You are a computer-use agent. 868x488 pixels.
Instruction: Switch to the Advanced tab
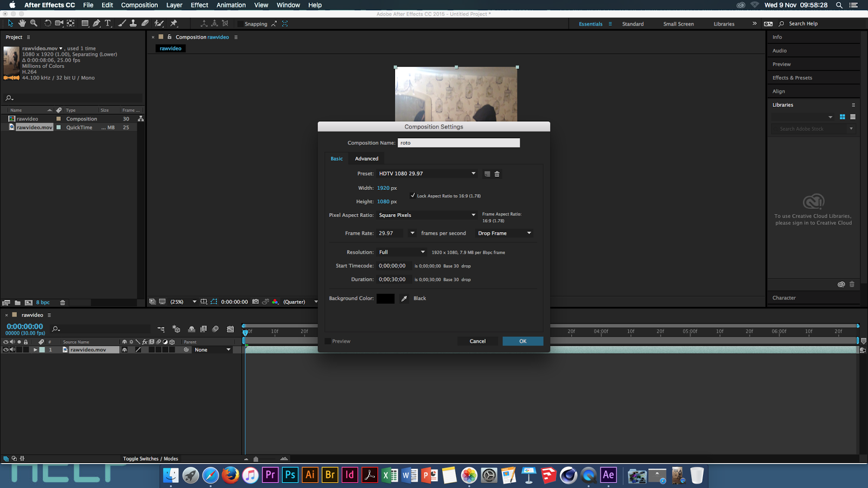point(367,158)
